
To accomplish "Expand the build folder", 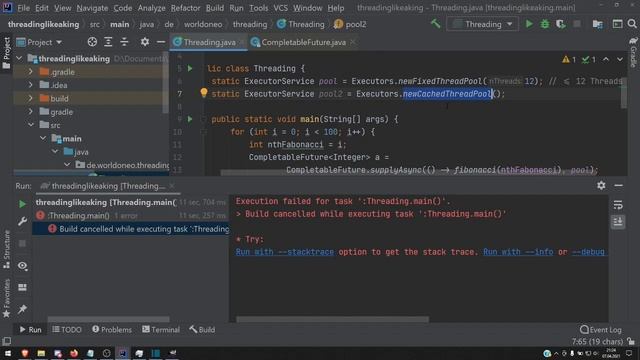I will [31, 98].
